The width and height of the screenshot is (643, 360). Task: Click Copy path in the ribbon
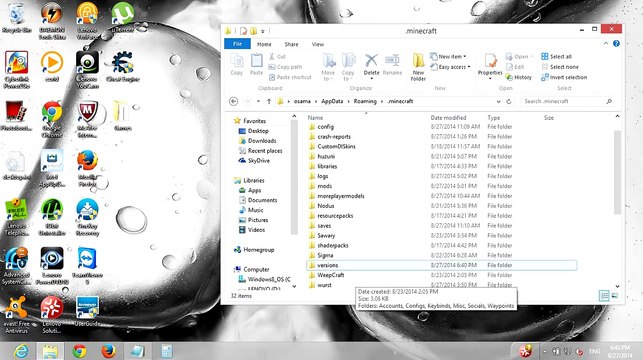click(285, 67)
